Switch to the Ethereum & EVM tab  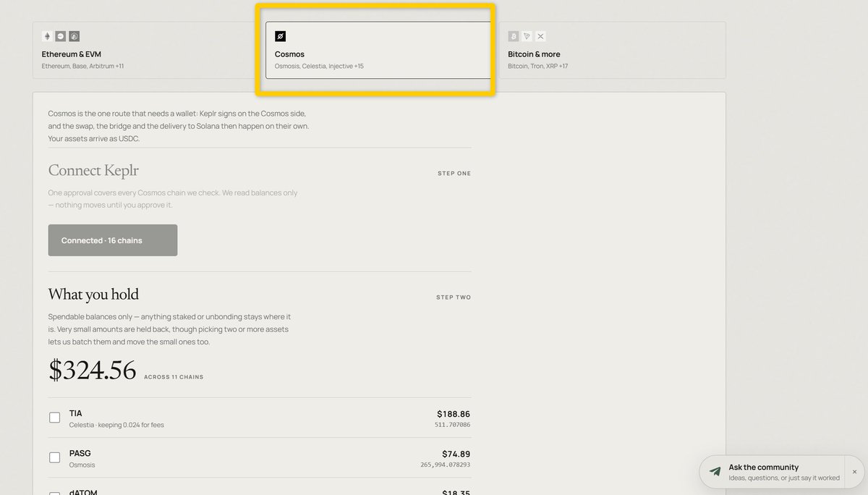tap(145, 50)
